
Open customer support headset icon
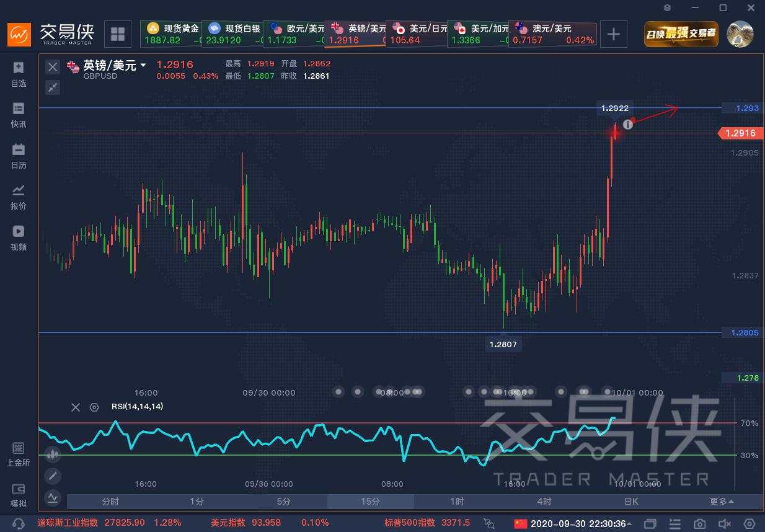tap(19, 523)
